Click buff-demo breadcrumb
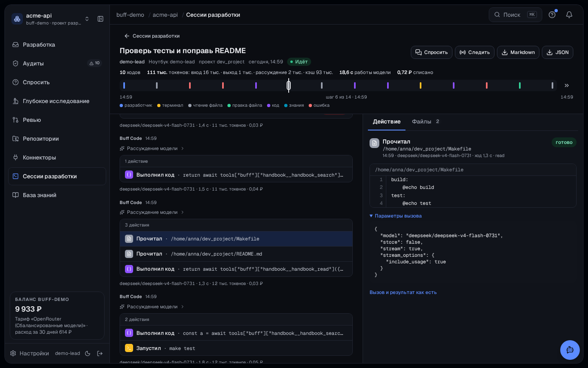Screen dimensions: 588x368 click(x=130, y=15)
